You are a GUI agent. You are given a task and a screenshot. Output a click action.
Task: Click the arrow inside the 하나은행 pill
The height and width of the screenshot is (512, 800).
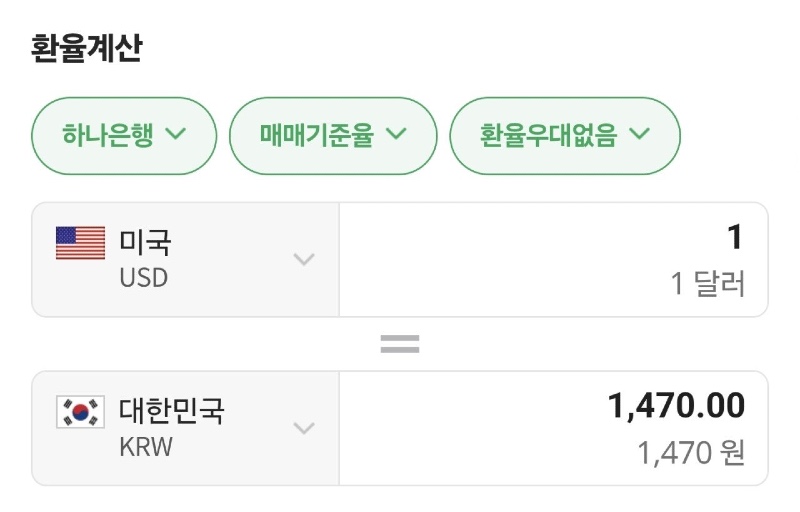coord(176,134)
